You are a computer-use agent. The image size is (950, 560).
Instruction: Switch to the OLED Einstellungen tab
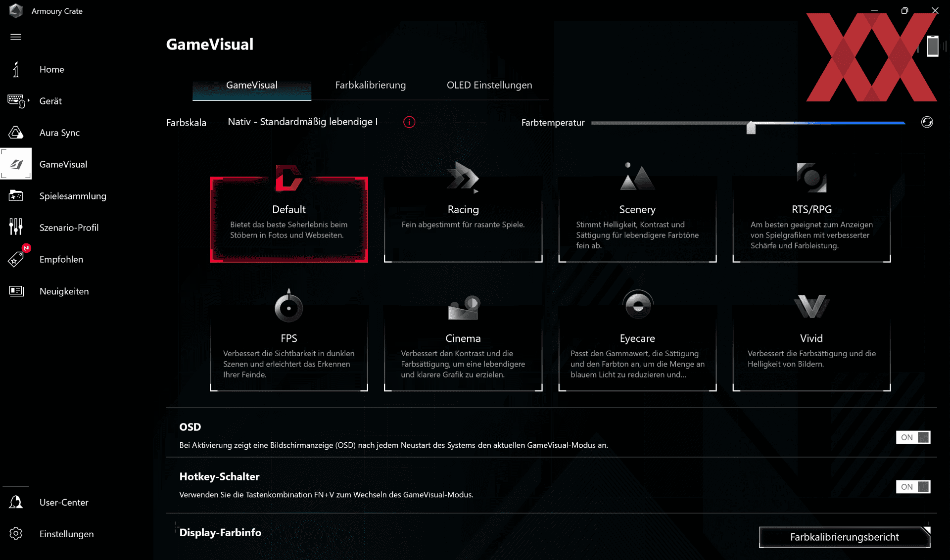tap(489, 85)
